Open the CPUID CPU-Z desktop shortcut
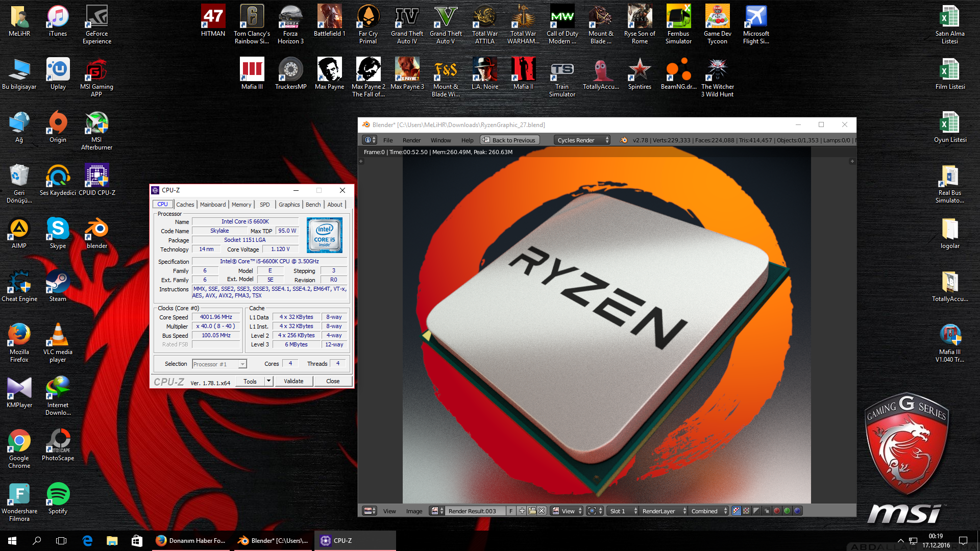 click(x=97, y=179)
